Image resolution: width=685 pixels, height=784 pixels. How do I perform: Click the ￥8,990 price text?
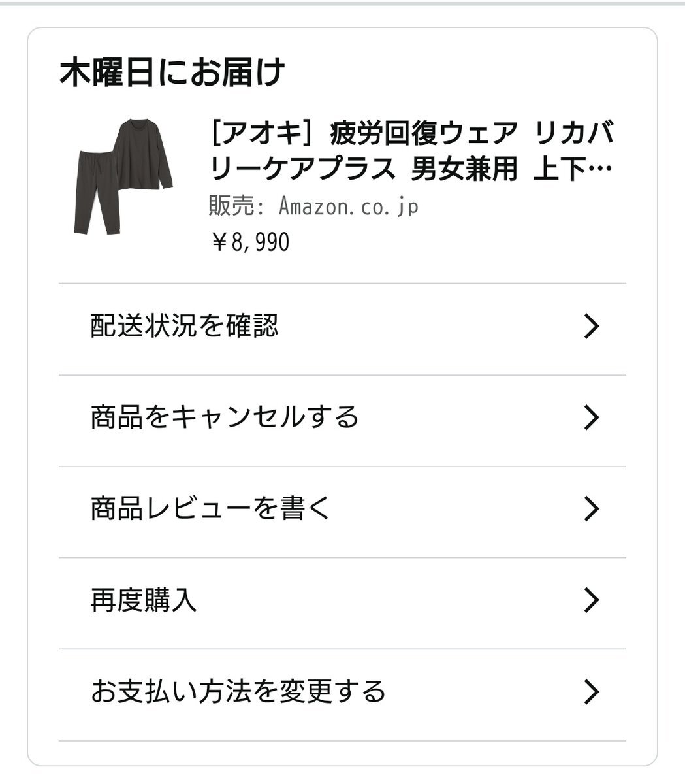(x=250, y=242)
